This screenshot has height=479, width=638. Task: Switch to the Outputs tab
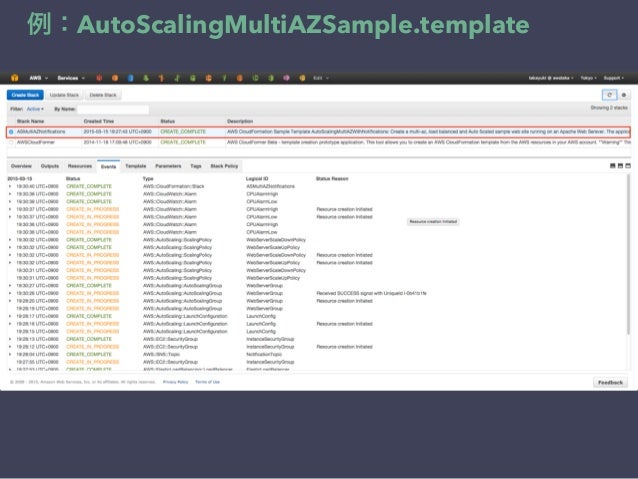(x=50, y=166)
